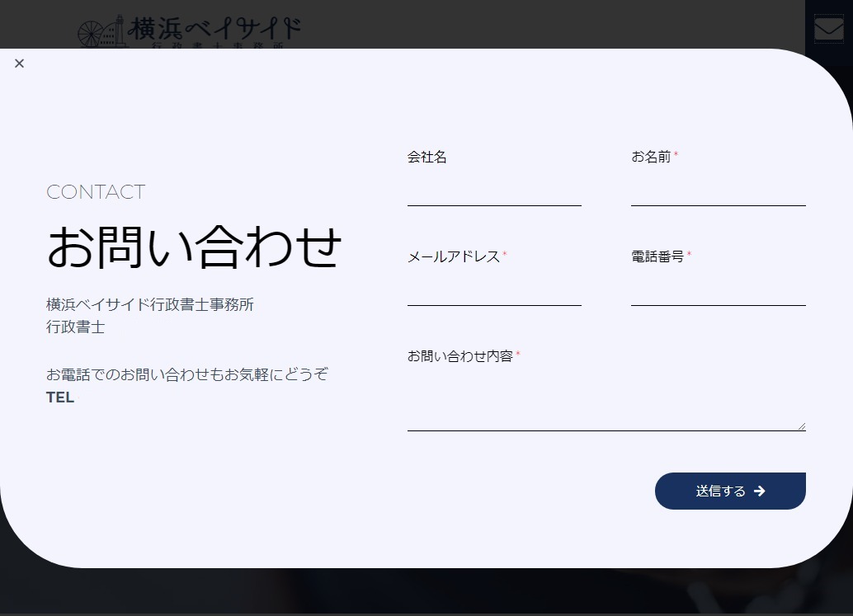Click the 電話番号 label text

[x=657, y=256]
